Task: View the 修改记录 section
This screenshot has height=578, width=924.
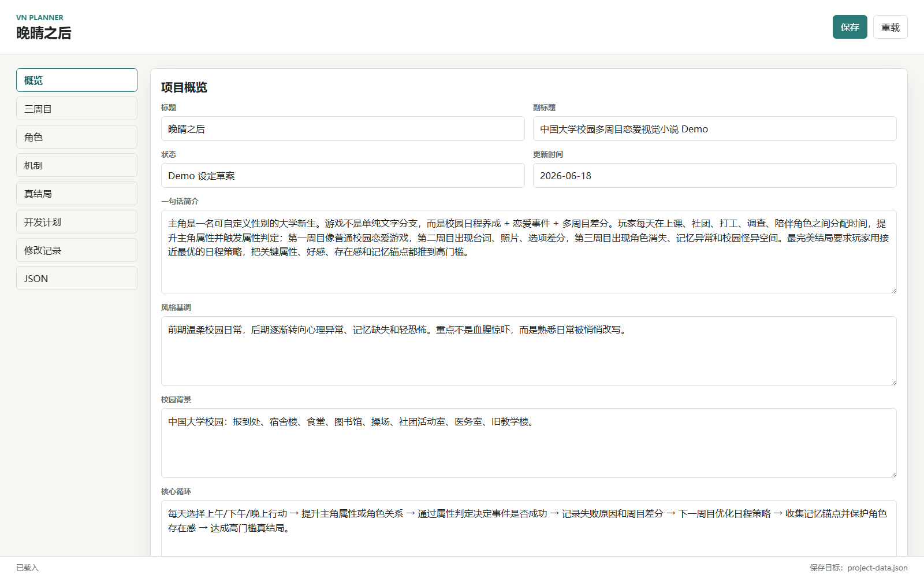Action: coord(77,250)
